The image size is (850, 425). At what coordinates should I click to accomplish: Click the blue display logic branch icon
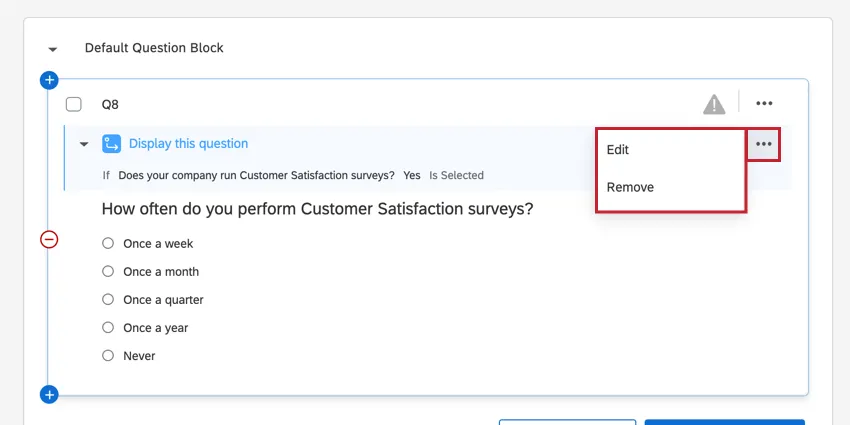pos(112,144)
